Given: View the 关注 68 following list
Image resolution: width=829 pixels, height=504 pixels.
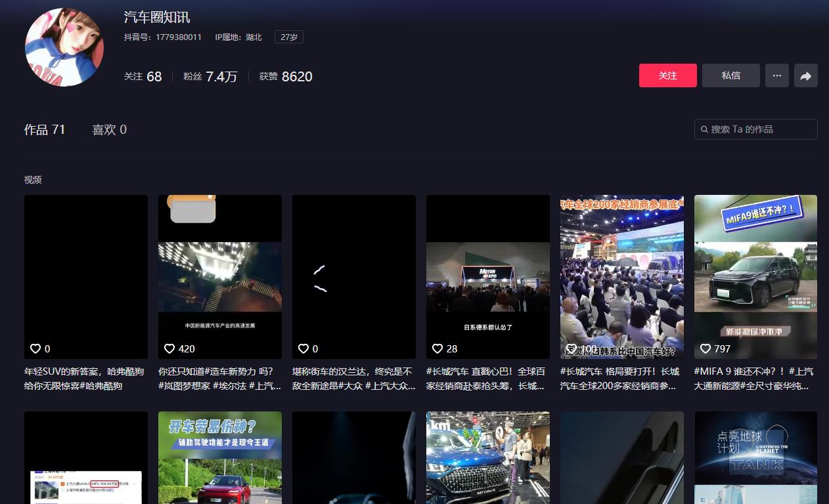Looking at the screenshot, I should [143, 77].
